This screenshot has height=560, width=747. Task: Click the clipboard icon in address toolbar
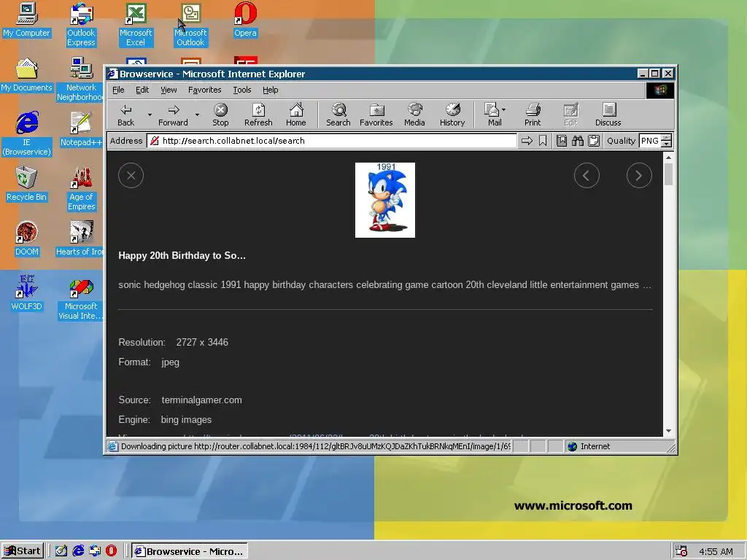point(594,141)
